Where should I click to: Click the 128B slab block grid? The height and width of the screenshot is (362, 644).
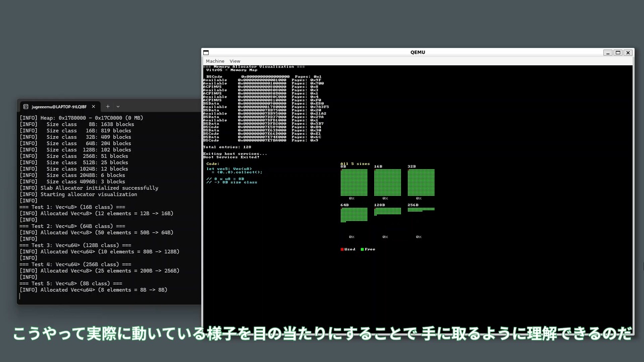pyautogui.click(x=387, y=211)
